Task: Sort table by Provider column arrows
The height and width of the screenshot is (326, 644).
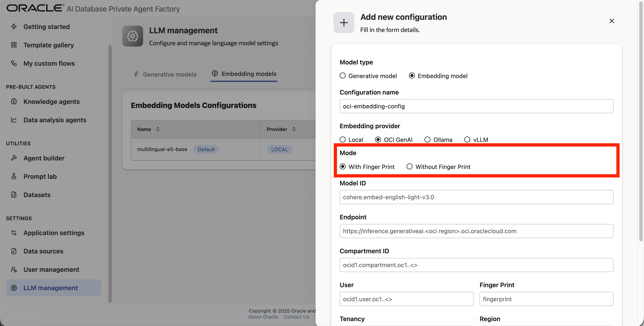Action: 294,129
